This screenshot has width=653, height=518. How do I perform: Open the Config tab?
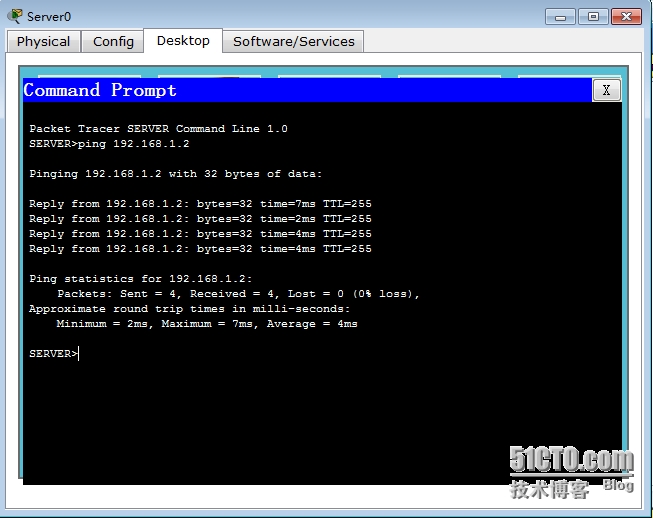113,42
